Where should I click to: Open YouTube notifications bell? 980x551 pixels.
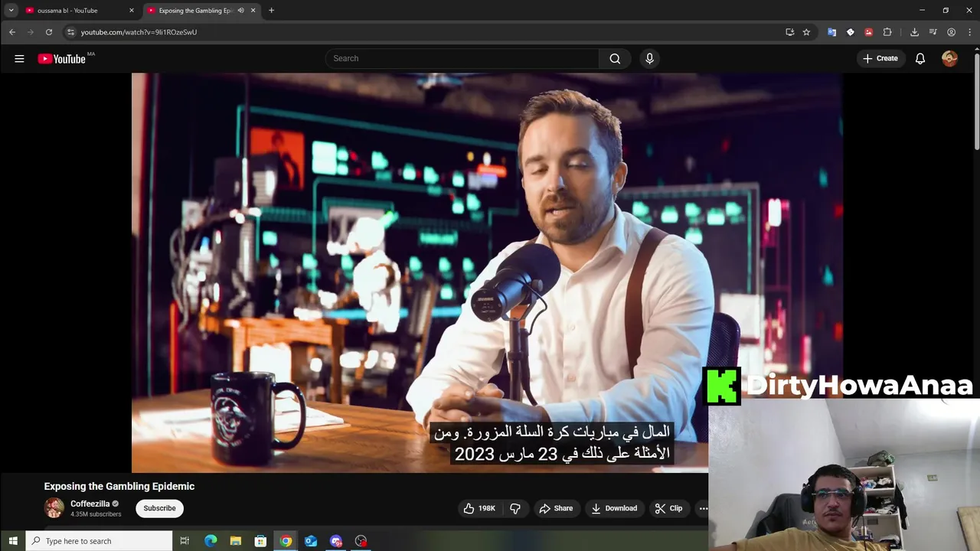(920, 59)
